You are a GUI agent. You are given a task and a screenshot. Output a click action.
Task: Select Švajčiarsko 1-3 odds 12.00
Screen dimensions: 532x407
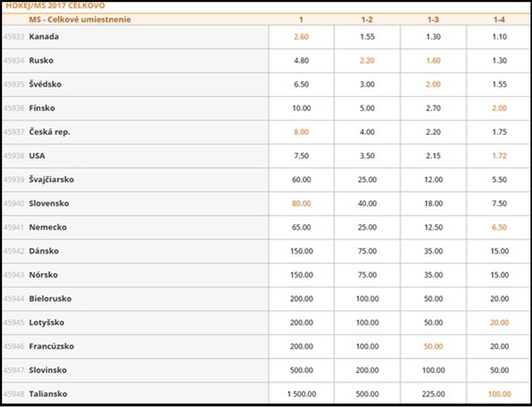click(x=433, y=180)
